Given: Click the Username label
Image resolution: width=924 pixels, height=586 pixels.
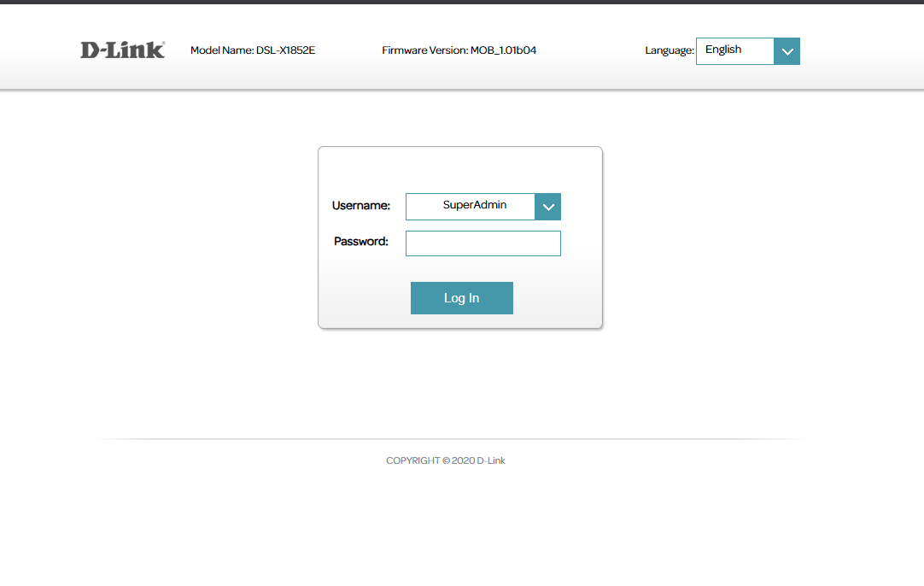Looking at the screenshot, I should [360, 206].
